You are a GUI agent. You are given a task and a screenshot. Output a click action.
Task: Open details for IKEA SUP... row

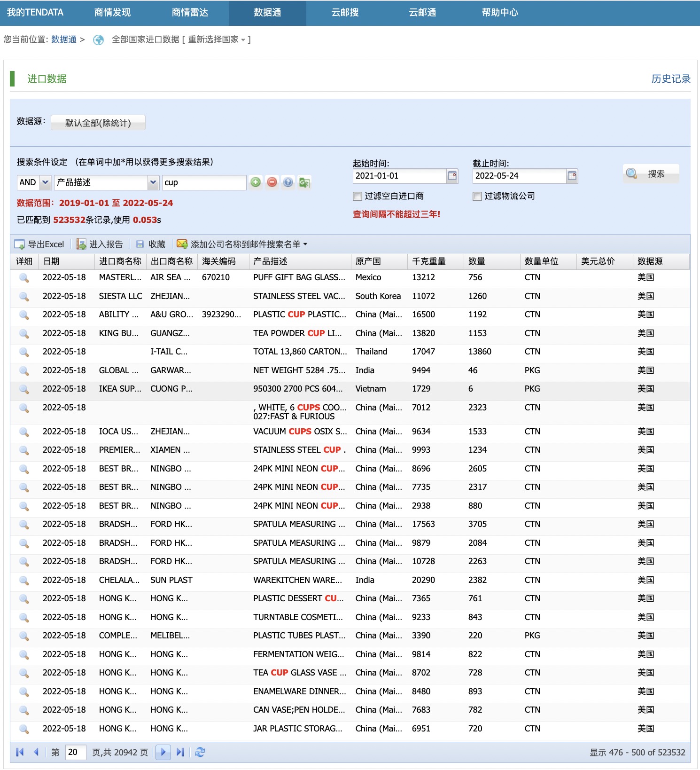(x=24, y=389)
